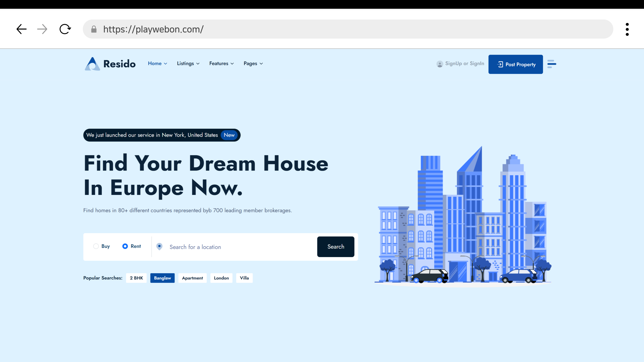Open the hamburger side menu icon

[x=552, y=64]
